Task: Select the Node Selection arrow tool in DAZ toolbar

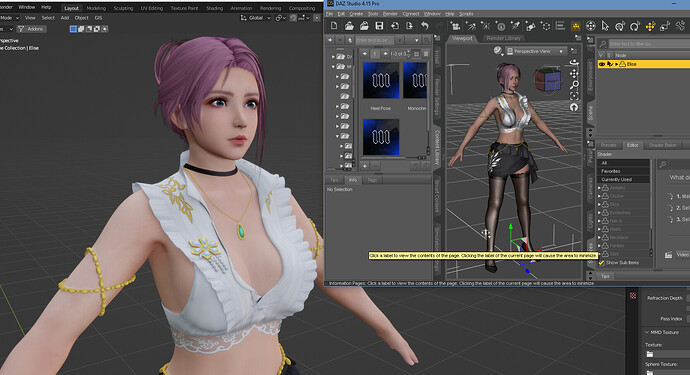Action: click(x=605, y=26)
